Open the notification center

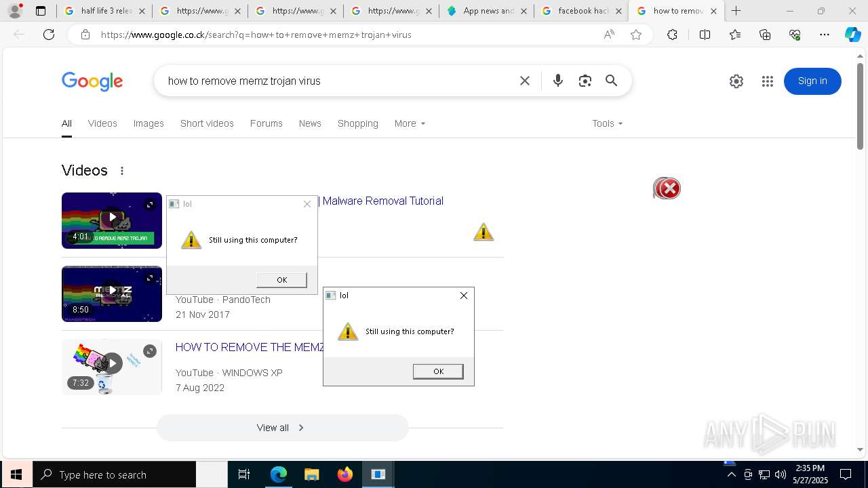click(846, 474)
